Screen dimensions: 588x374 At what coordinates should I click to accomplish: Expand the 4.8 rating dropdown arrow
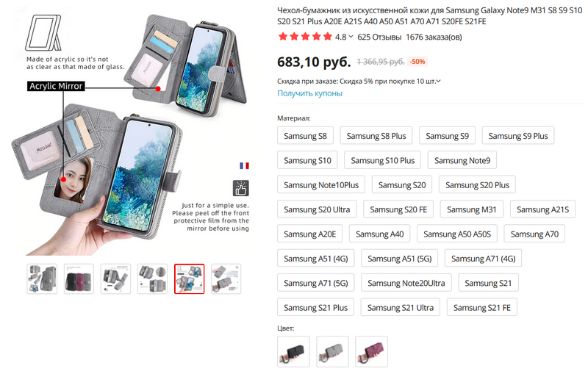351,37
